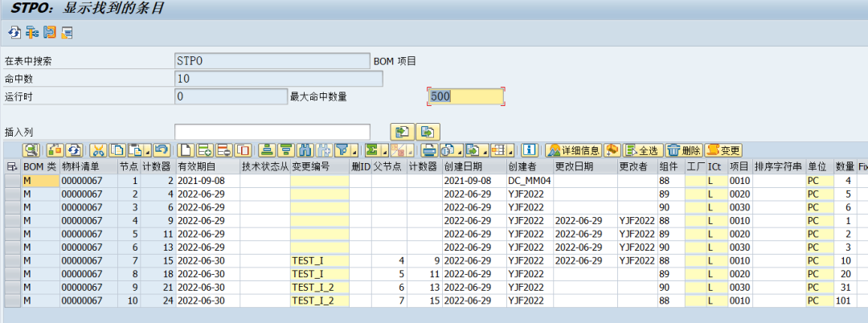Click the Delete row icon with minus

[223, 150]
